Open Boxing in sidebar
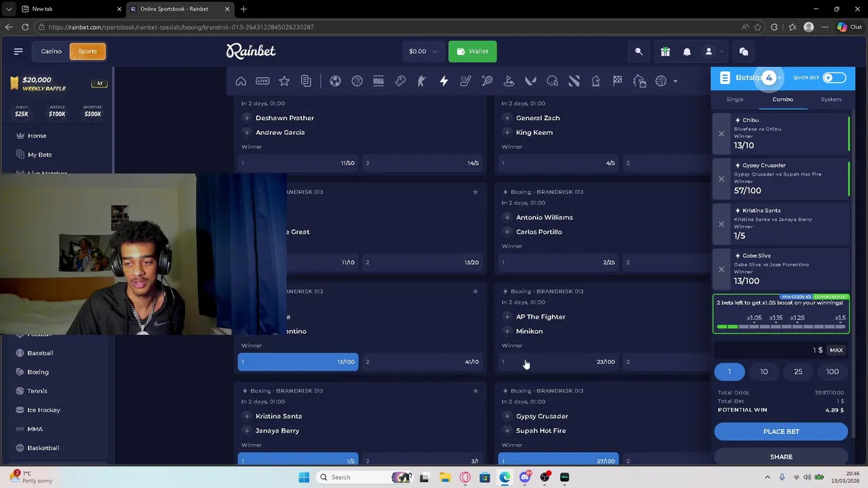The image size is (868, 488). tap(38, 372)
